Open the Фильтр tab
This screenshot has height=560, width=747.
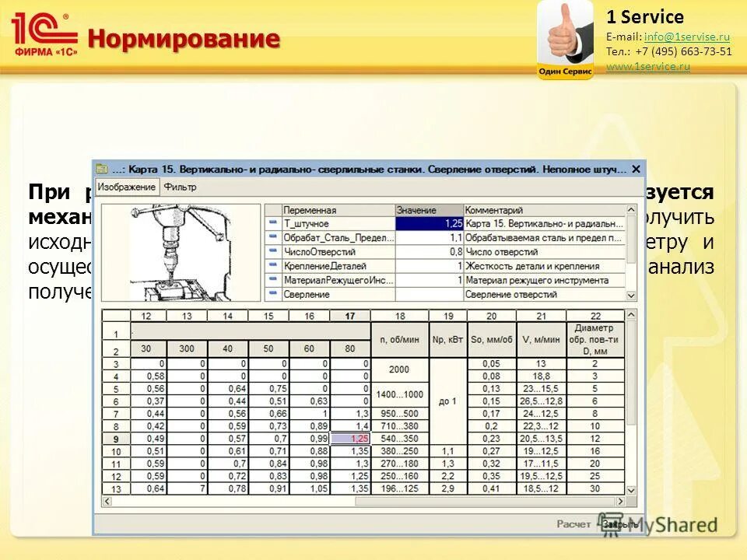[180, 187]
